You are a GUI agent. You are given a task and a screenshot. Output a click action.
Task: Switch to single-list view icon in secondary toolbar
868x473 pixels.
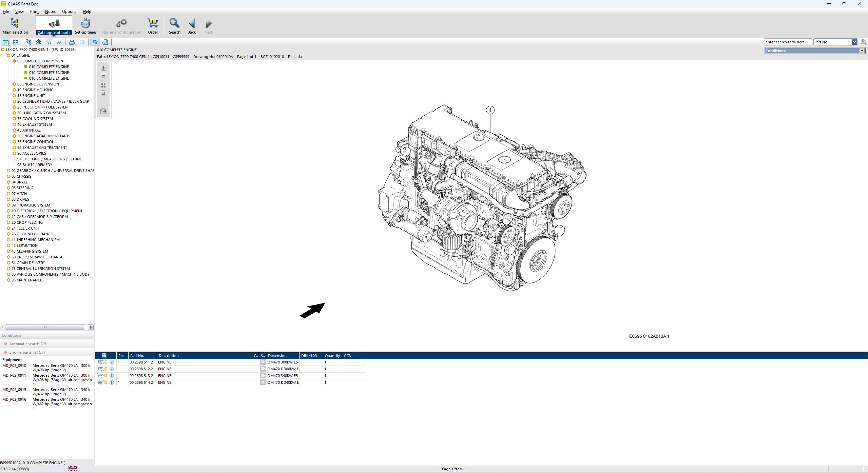coord(5,42)
